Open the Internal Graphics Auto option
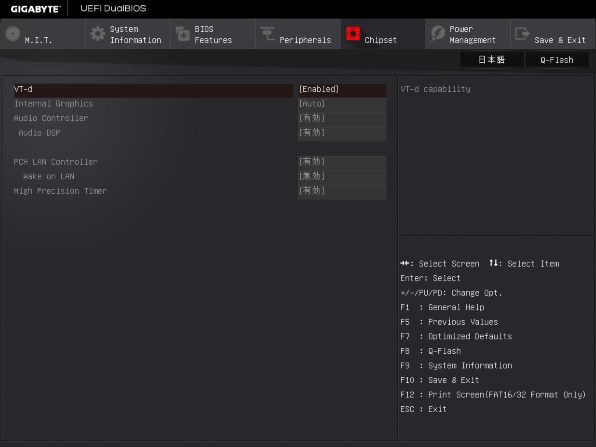 (x=342, y=104)
